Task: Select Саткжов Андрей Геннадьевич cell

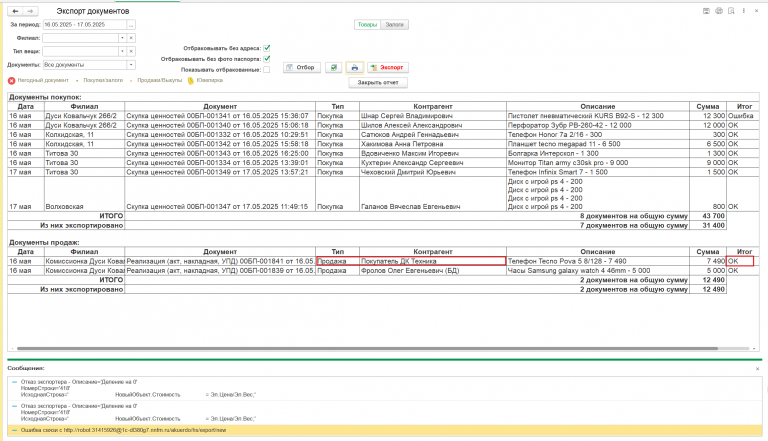Action: [432, 135]
